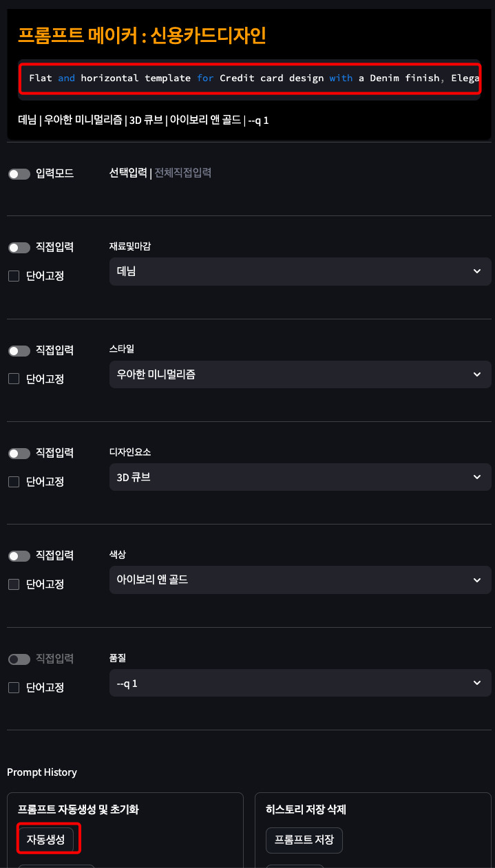The width and height of the screenshot is (495, 868).
Task: Check 단어고정 for the 색상 section
Action: pyautogui.click(x=12, y=584)
